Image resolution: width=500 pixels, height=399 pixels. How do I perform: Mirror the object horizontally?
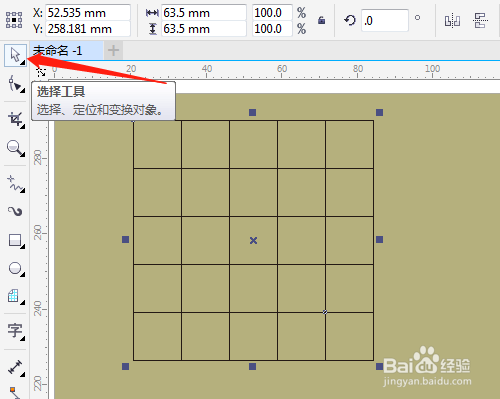tap(452, 21)
